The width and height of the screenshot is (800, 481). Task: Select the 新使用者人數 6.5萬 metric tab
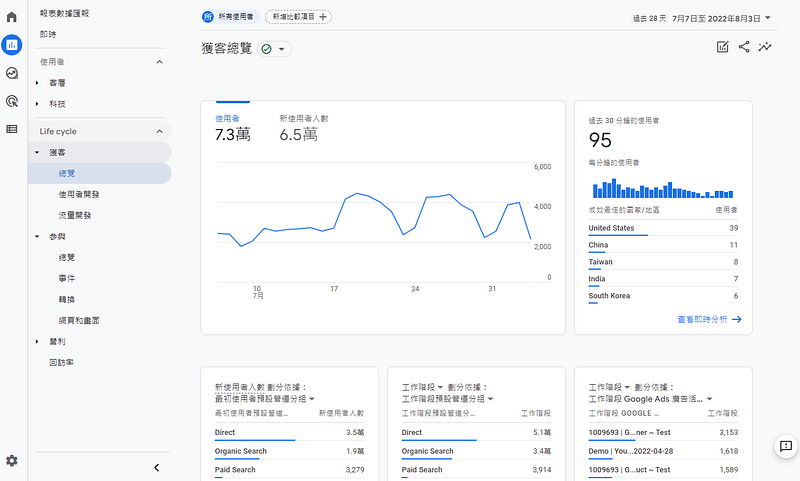pos(304,128)
